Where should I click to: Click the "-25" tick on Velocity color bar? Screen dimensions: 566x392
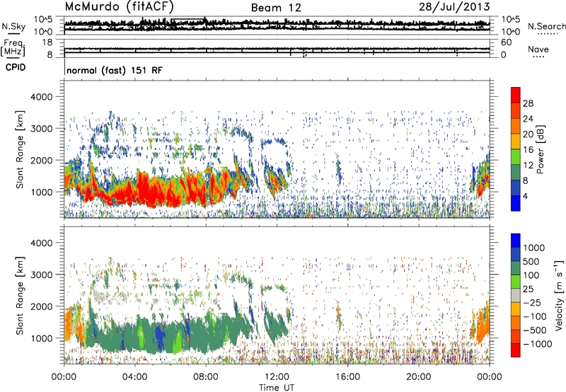532,302
